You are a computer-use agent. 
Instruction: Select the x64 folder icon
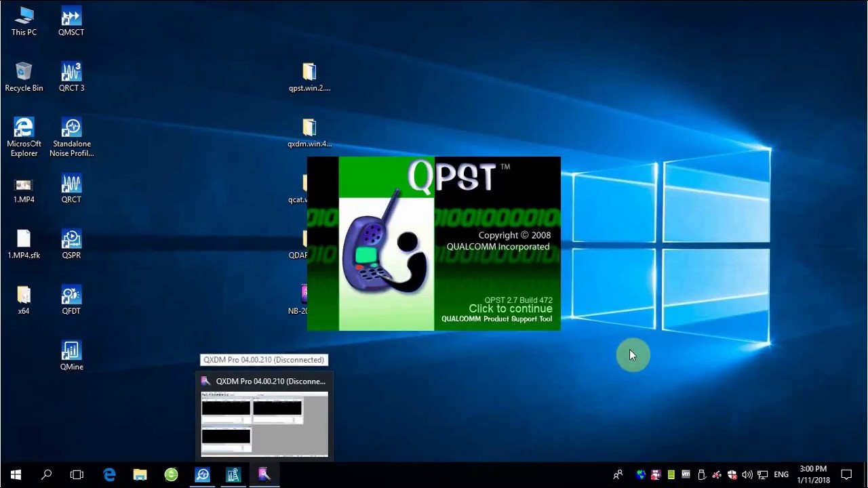point(24,300)
